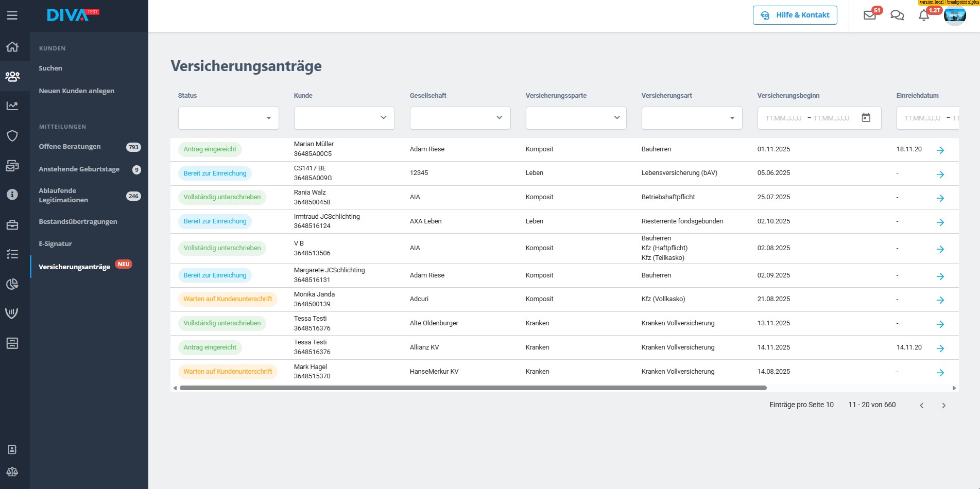Click the horizontal table scrollbar
This screenshot has height=489, width=980.
coord(473,388)
